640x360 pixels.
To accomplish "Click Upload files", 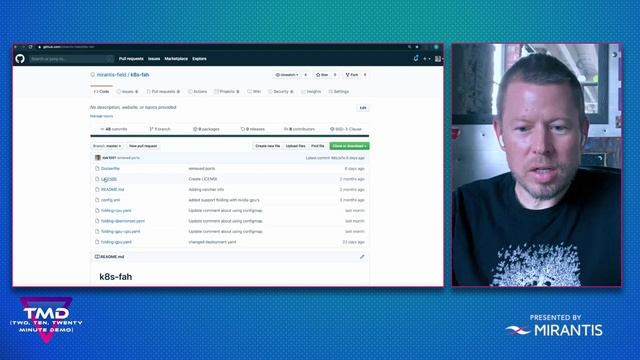I will (296, 146).
